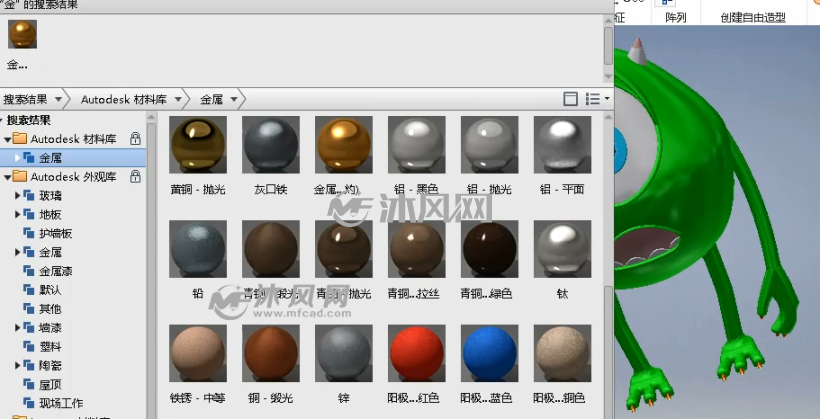Image resolution: width=820 pixels, height=419 pixels.
Task: Select the 铝 - 黑色 material thumbnail
Action: click(416, 144)
